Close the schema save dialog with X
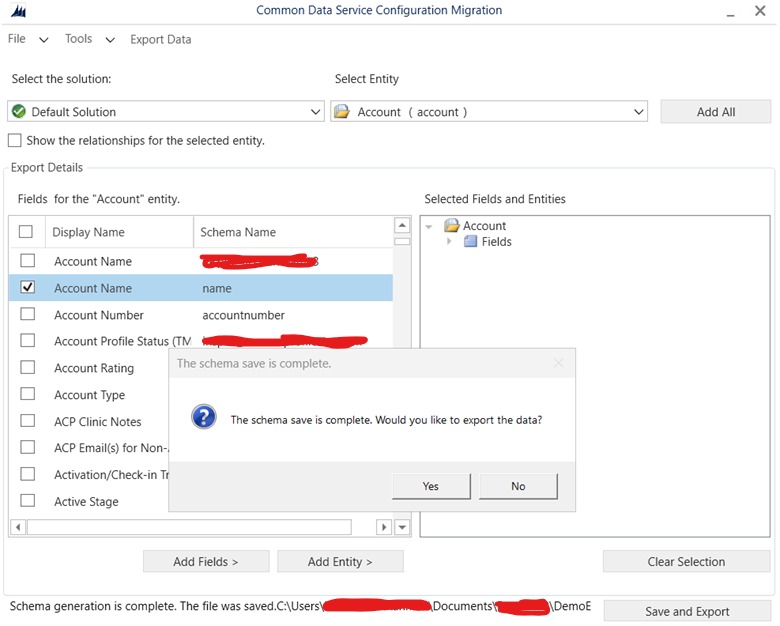 [x=559, y=363]
